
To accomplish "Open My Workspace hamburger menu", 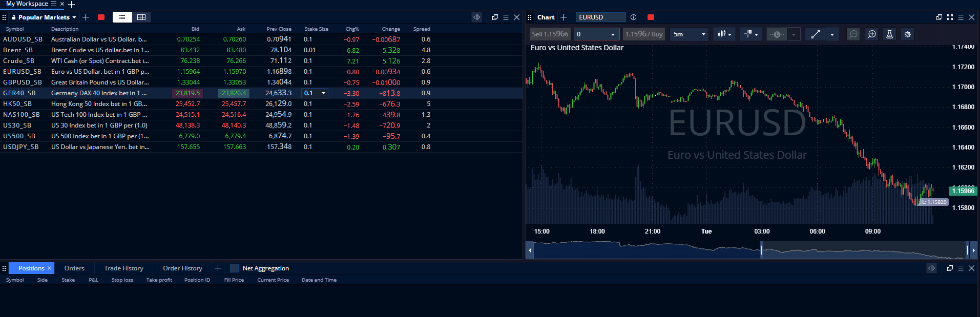I will click(53, 4).
